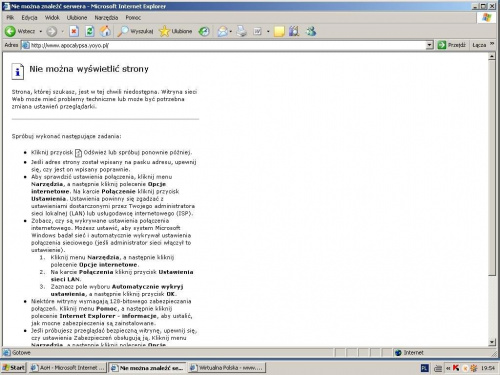Click the heading Nie można wyświetlić strony
Image resolution: width=500 pixels, height=375 pixels.
click(x=89, y=69)
